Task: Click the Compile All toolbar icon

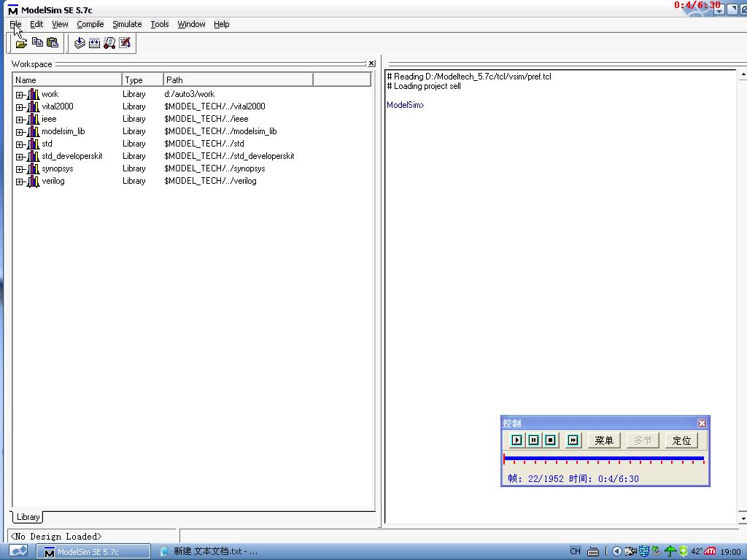Action: pos(94,43)
